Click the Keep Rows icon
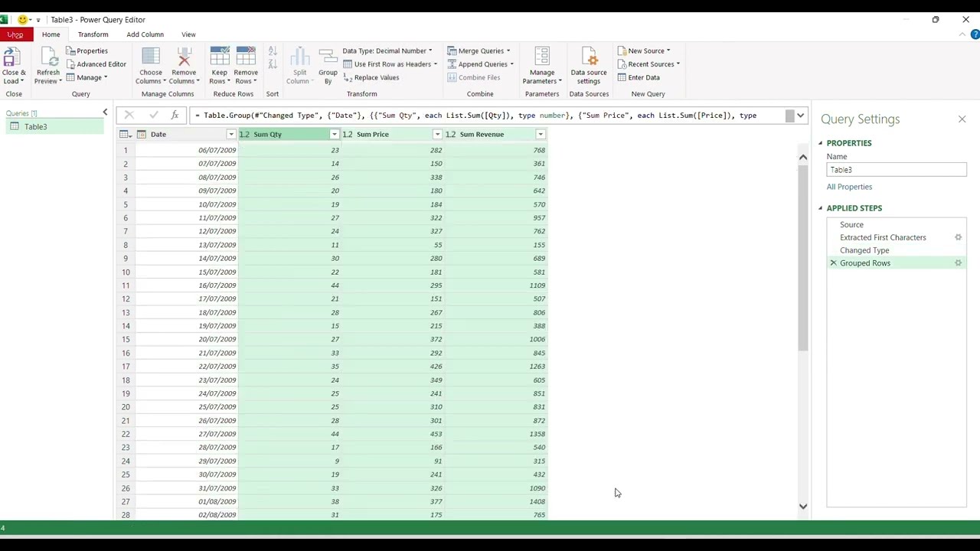 [x=220, y=57]
